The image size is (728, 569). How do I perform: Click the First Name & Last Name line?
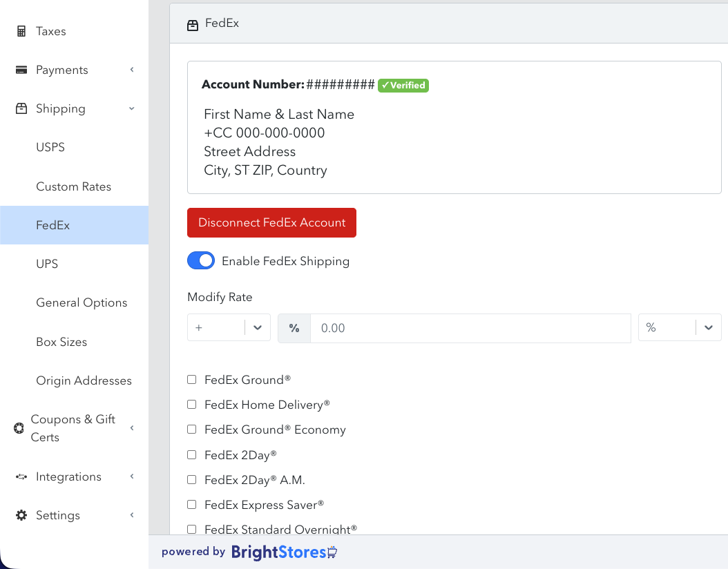coord(279,114)
